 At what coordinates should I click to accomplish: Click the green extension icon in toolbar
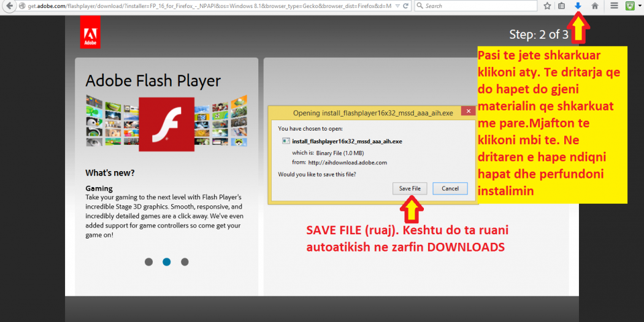pos(631,6)
